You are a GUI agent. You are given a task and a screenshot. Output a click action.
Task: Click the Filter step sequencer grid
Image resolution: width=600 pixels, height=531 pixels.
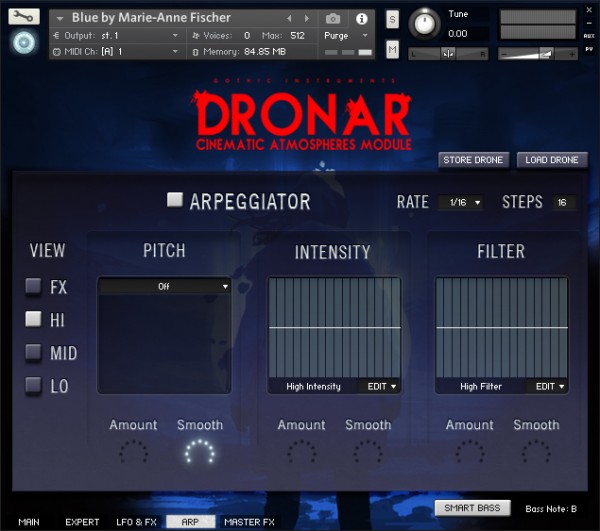tap(502, 327)
